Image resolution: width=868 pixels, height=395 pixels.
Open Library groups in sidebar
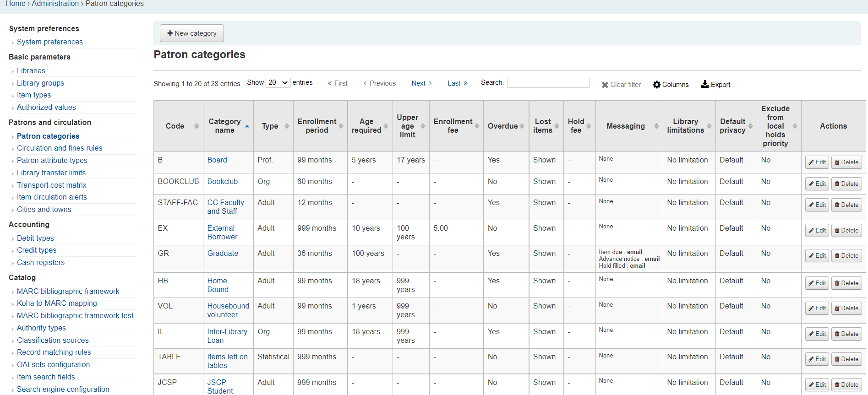pos(40,83)
